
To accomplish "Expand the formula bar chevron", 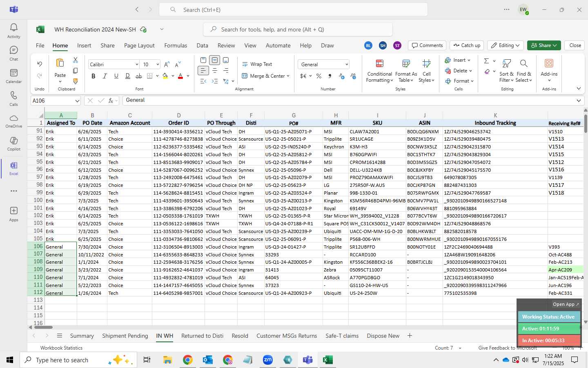I will tap(579, 101).
